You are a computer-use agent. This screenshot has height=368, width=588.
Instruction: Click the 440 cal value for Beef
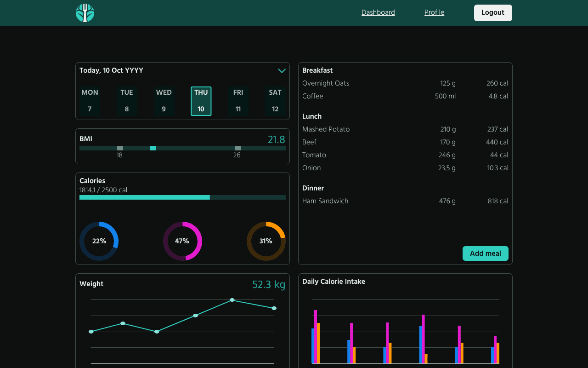tap(497, 142)
